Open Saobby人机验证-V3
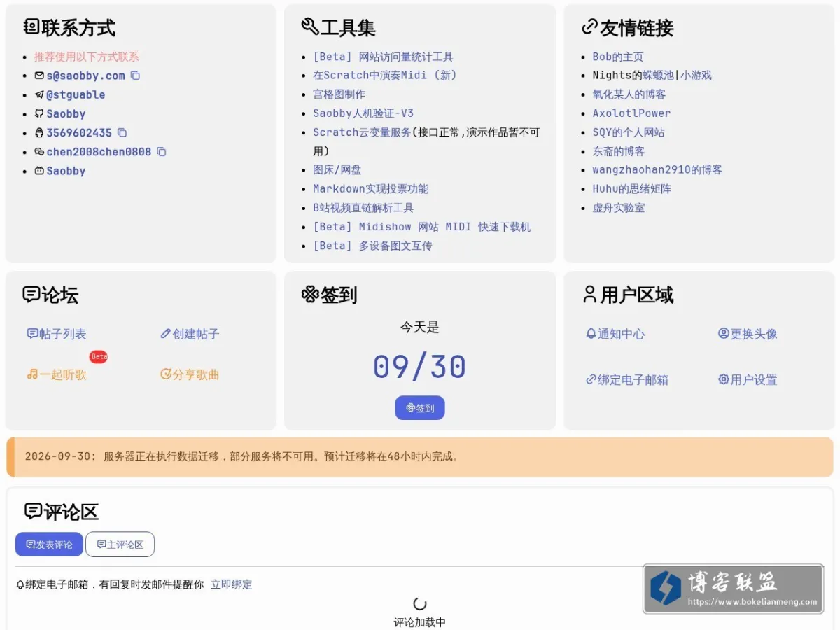Screen dimensions: 840x630 coord(363,113)
